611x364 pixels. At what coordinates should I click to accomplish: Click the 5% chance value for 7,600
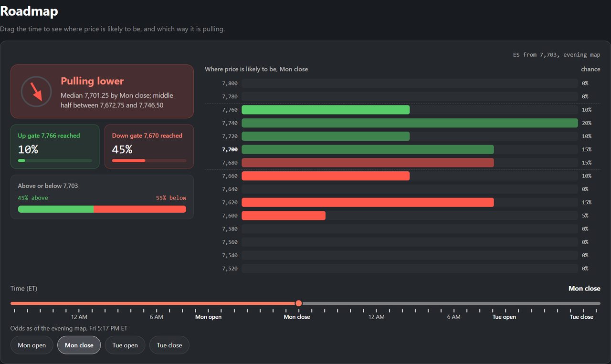pos(585,216)
